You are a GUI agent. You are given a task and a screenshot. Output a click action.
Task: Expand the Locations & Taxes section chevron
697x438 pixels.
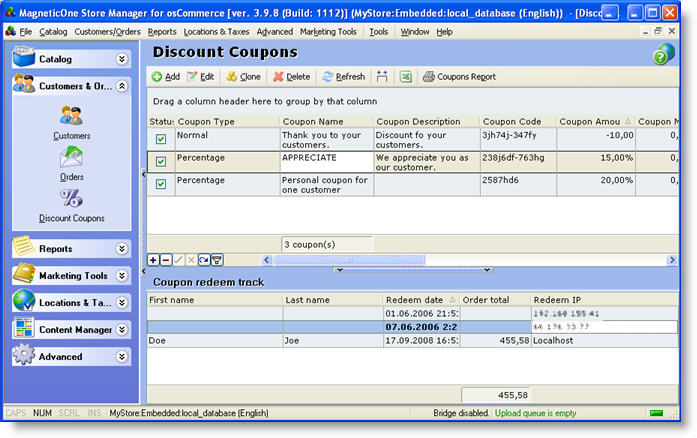[122, 303]
